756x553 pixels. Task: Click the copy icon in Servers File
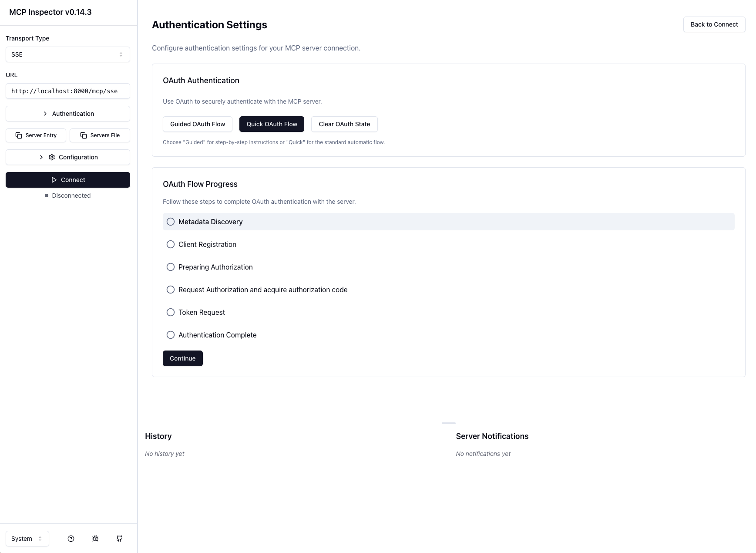click(84, 135)
